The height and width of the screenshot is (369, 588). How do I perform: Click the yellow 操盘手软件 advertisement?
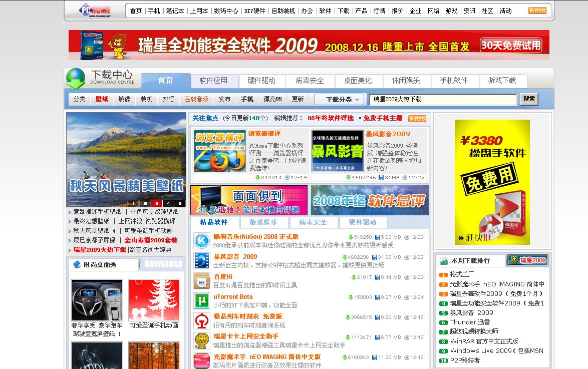pyautogui.click(x=492, y=182)
